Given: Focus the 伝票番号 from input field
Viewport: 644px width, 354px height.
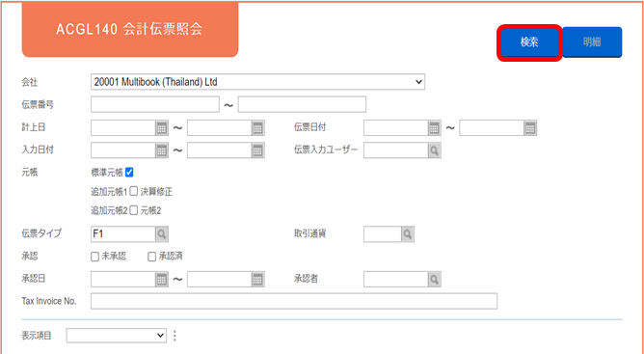Looking at the screenshot, I should (x=155, y=104).
